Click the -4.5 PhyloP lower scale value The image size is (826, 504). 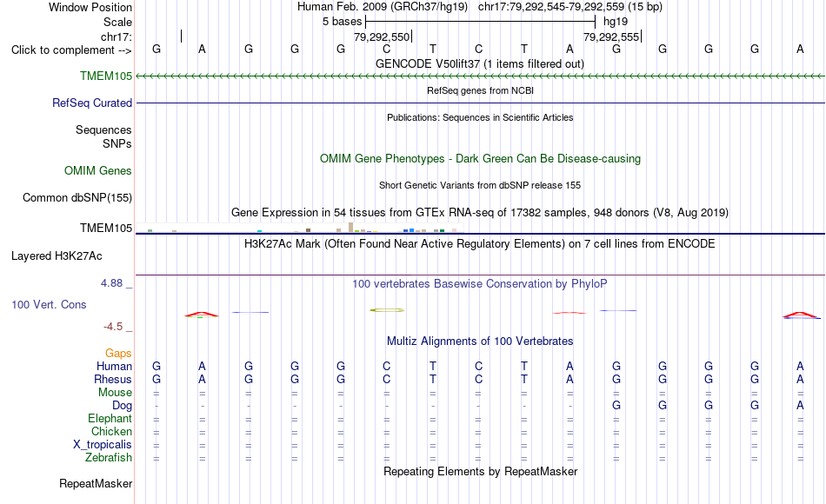(x=113, y=327)
